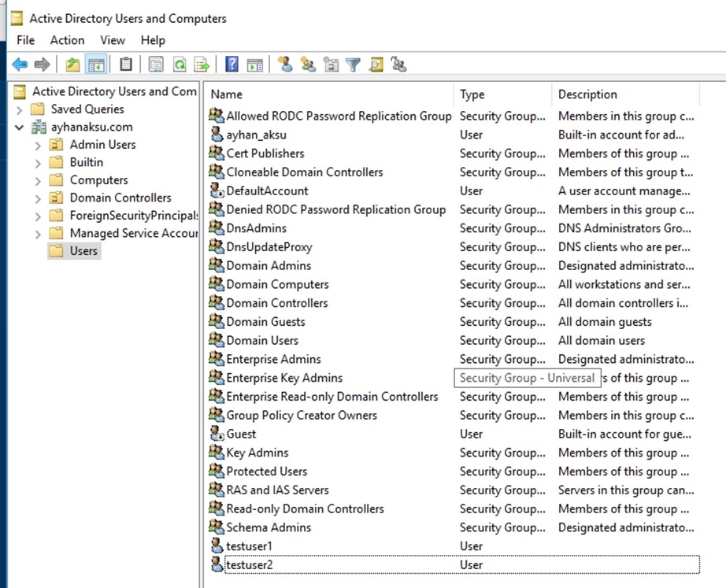Select Read-only Domain Controllers group

pos(305,508)
